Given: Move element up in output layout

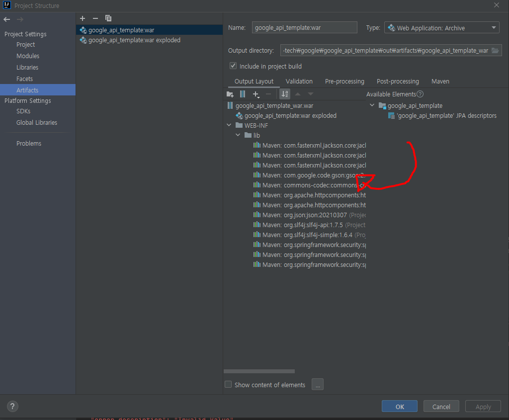Looking at the screenshot, I should pyautogui.click(x=298, y=94).
